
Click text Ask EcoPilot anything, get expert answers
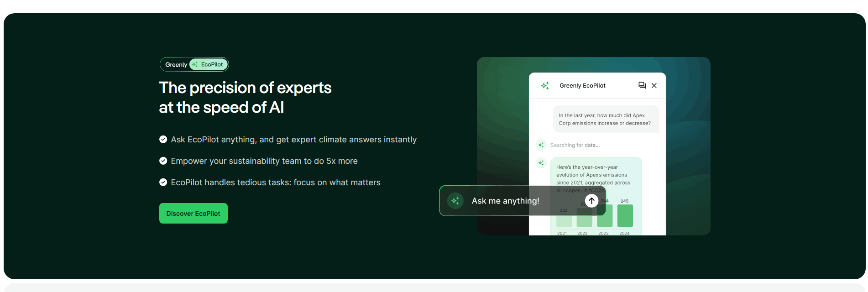293,140
